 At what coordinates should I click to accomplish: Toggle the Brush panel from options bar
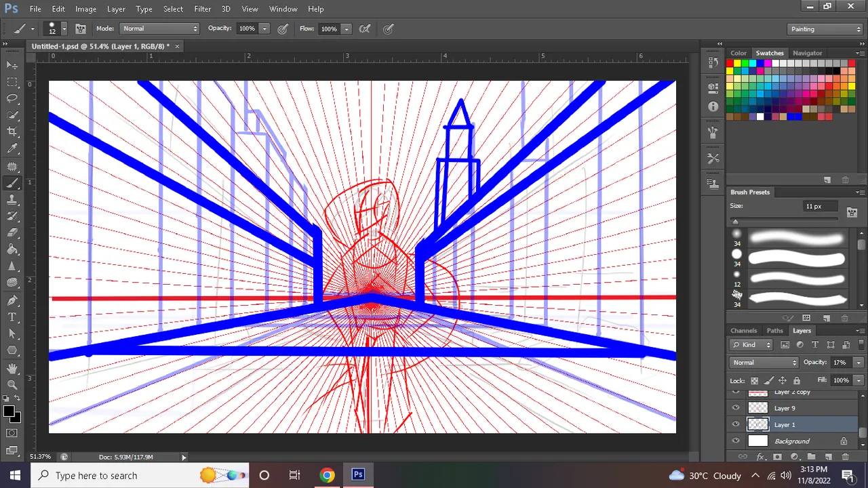[80, 28]
